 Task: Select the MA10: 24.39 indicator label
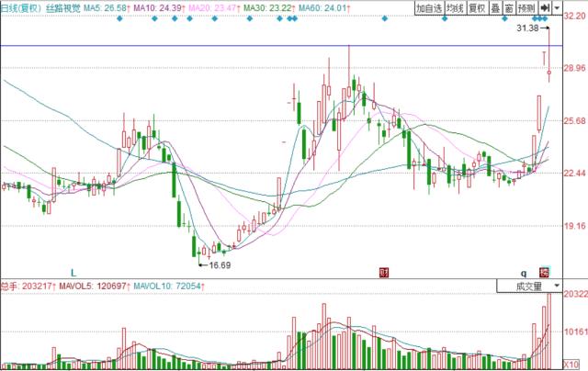tap(159, 8)
